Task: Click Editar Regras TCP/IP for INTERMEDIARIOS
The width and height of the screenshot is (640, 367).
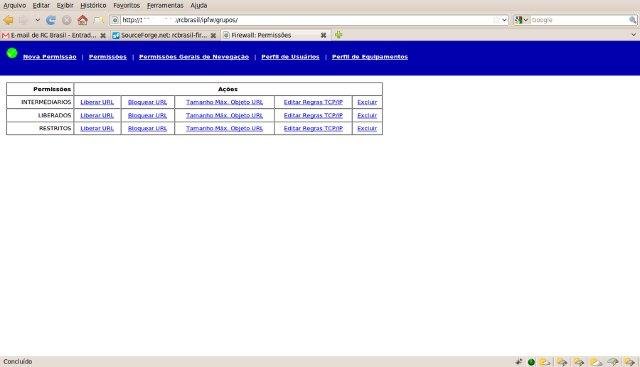Action: tap(313, 102)
